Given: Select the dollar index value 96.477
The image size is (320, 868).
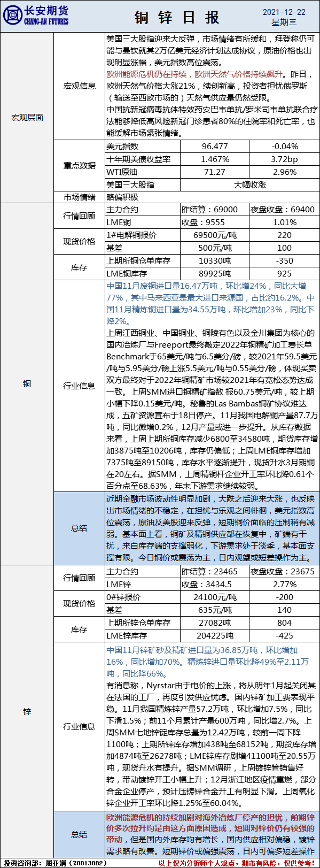Looking at the screenshot, I should point(215,147).
